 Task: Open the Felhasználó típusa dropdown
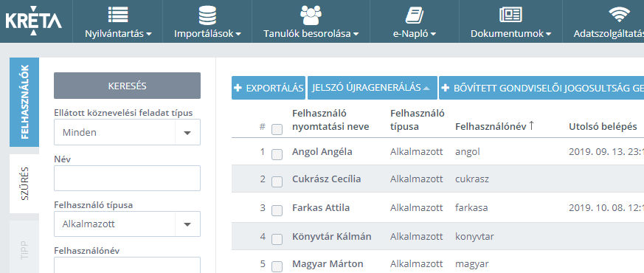point(128,224)
